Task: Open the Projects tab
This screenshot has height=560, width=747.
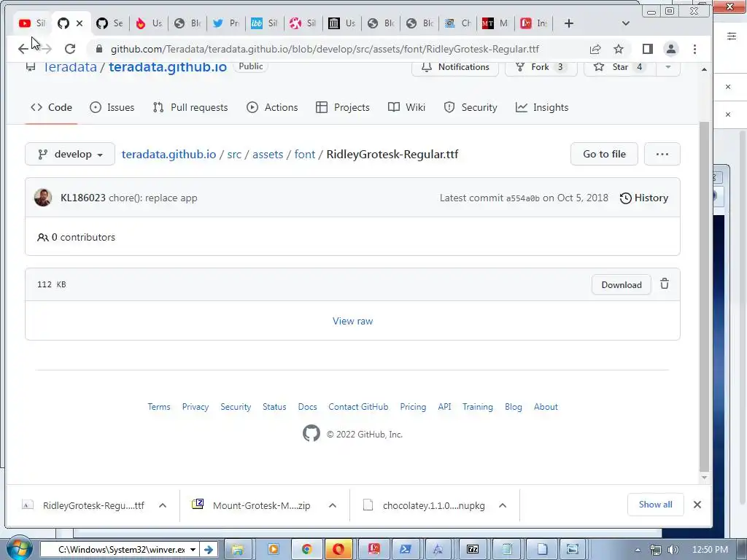Action: pos(343,108)
